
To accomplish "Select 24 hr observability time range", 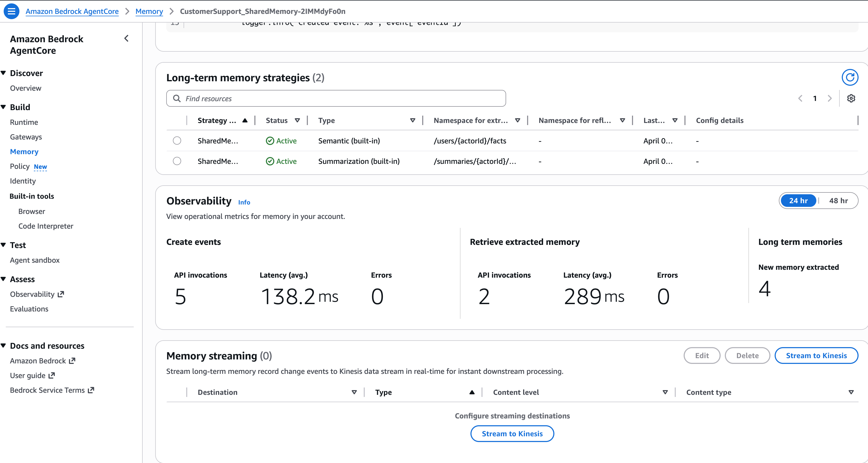I will click(x=798, y=201).
